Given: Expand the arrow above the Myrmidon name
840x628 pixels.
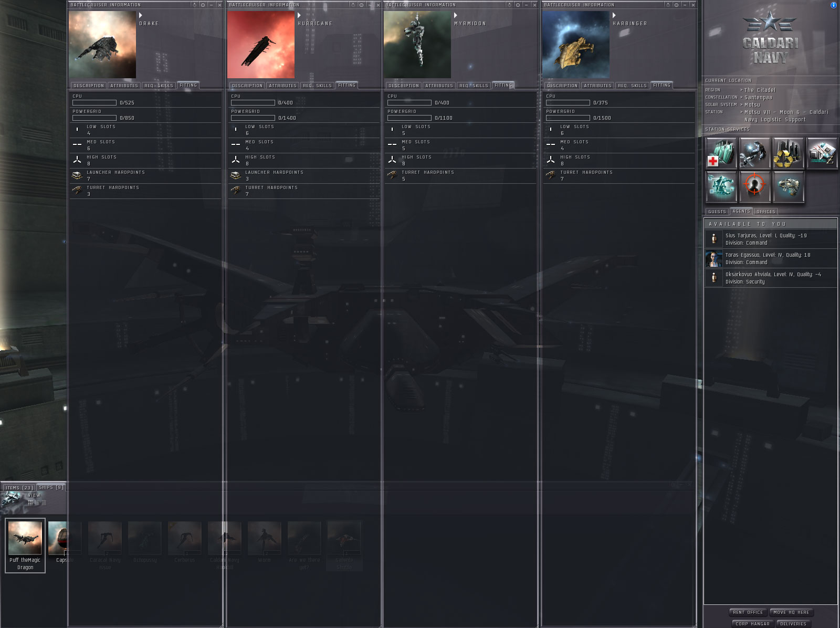Looking at the screenshot, I should click(456, 16).
